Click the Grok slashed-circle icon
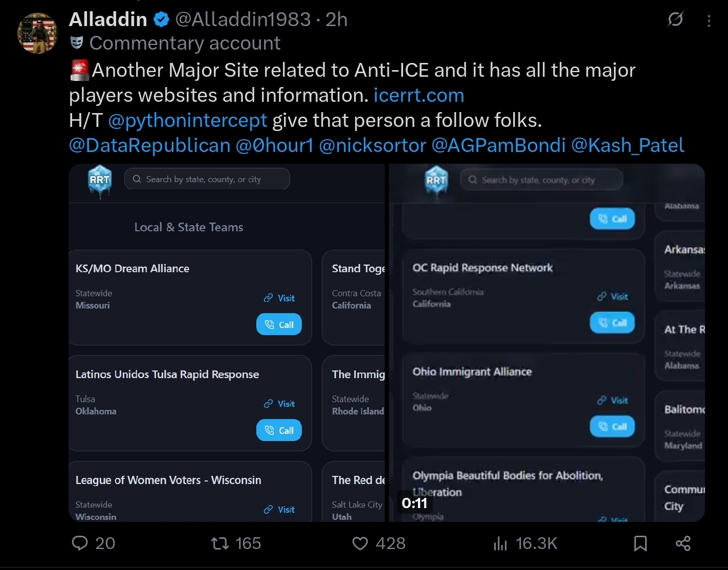 click(675, 20)
